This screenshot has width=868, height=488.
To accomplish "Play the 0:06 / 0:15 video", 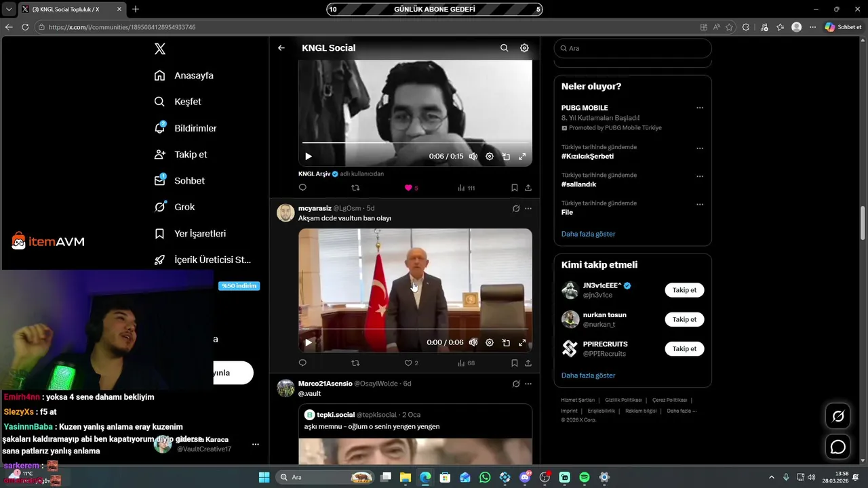I will coord(309,157).
